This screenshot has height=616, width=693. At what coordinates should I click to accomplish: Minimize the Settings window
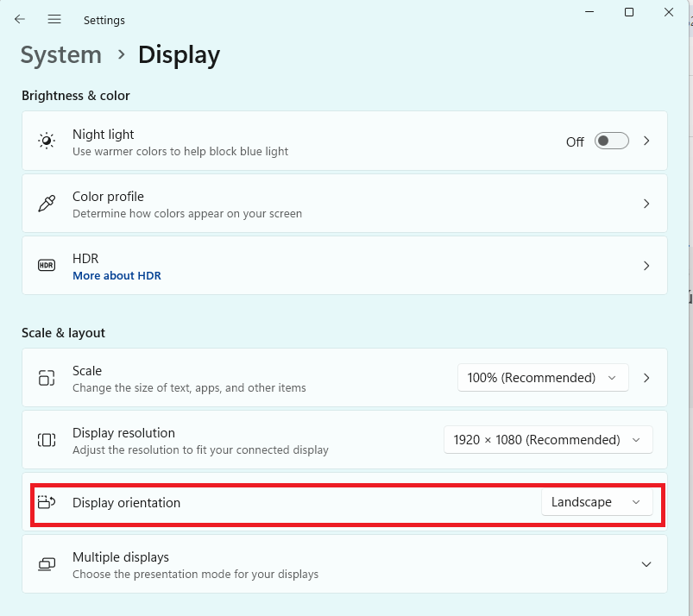point(589,12)
